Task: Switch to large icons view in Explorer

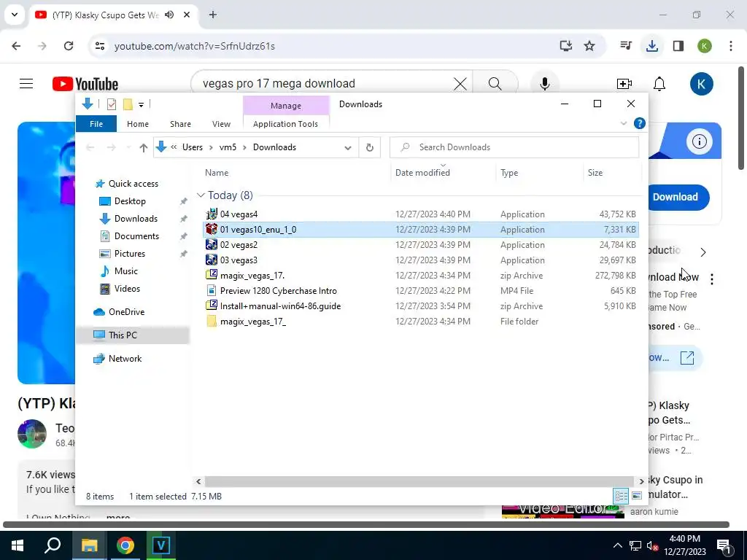Action: coord(637,496)
